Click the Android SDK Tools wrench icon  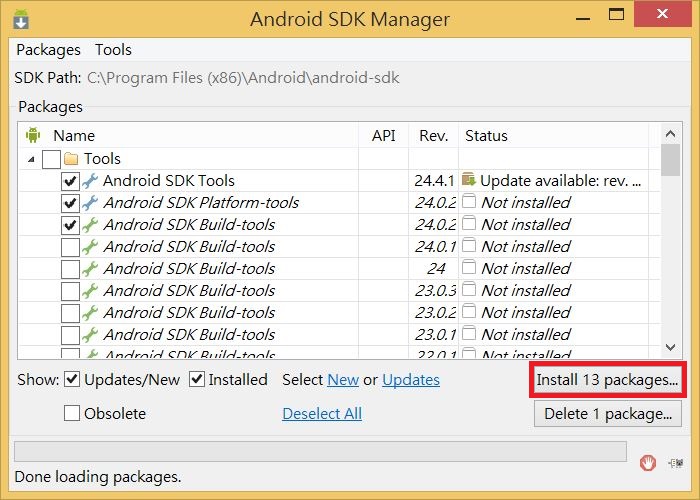pos(90,181)
